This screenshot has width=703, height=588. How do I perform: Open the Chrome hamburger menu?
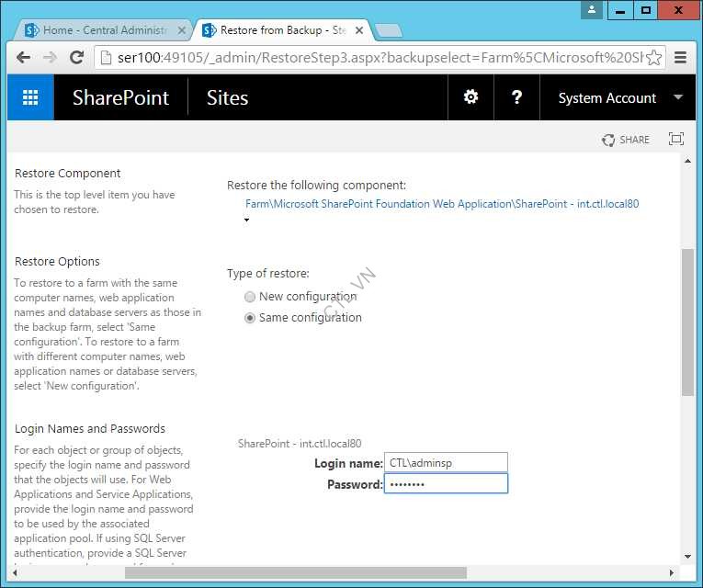681,57
